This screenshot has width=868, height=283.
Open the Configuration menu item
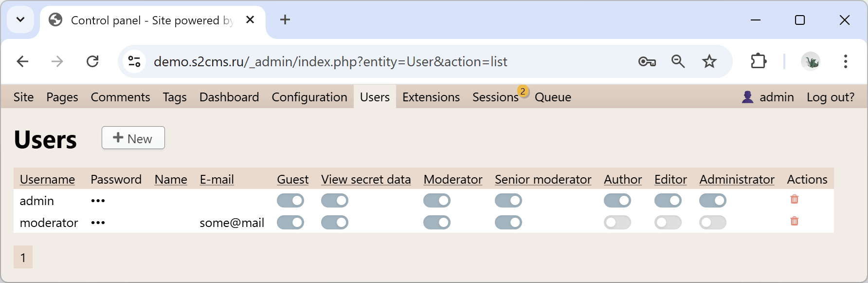pos(309,97)
